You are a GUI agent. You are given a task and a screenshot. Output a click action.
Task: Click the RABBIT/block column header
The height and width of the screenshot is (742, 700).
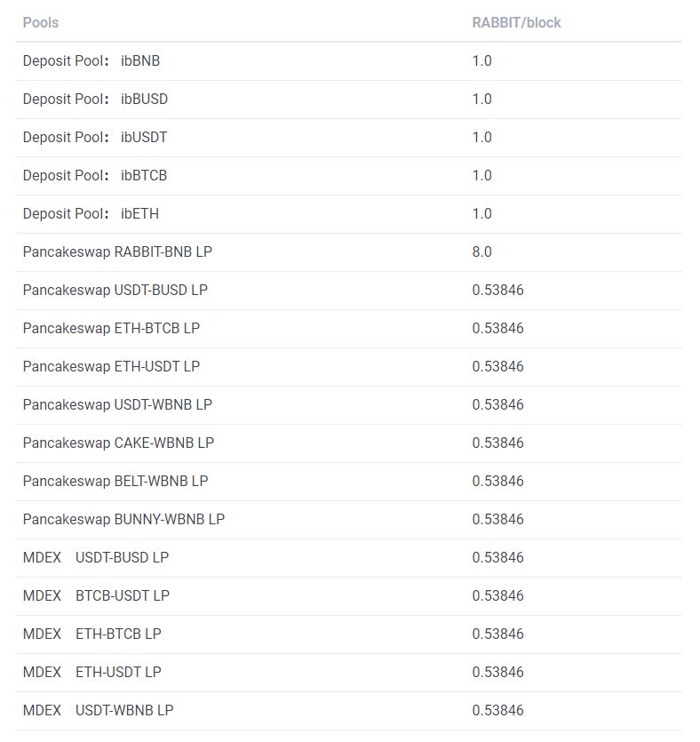point(516,22)
